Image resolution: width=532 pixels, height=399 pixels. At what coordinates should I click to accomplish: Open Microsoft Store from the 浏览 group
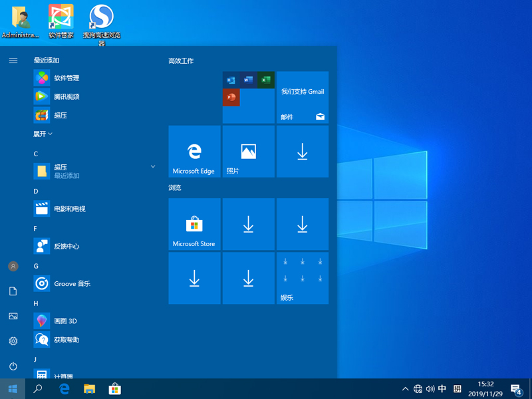tap(194, 224)
